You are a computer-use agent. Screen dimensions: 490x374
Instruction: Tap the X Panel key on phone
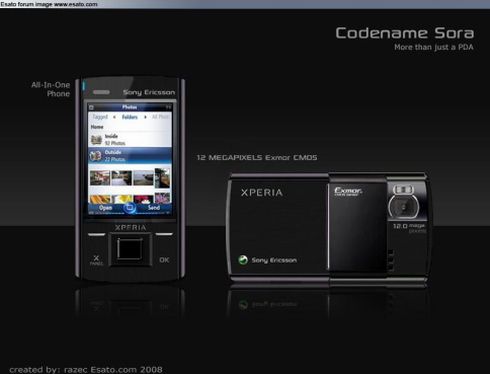tap(96, 260)
